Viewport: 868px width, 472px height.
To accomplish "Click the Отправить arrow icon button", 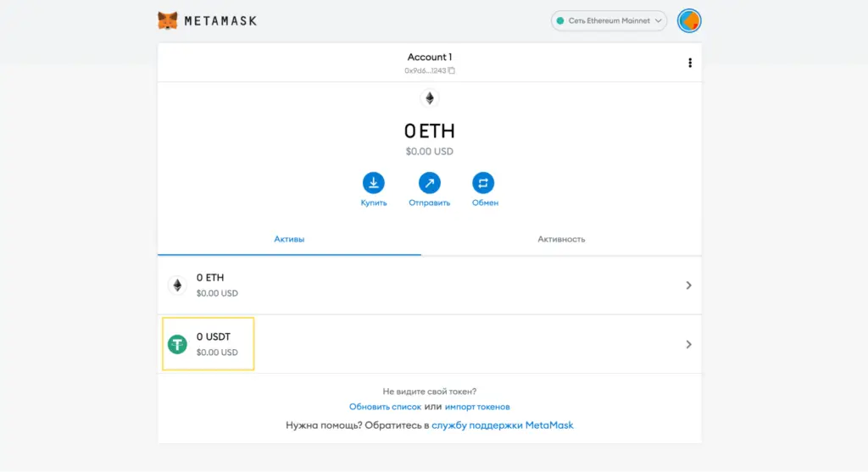I will point(429,182).
